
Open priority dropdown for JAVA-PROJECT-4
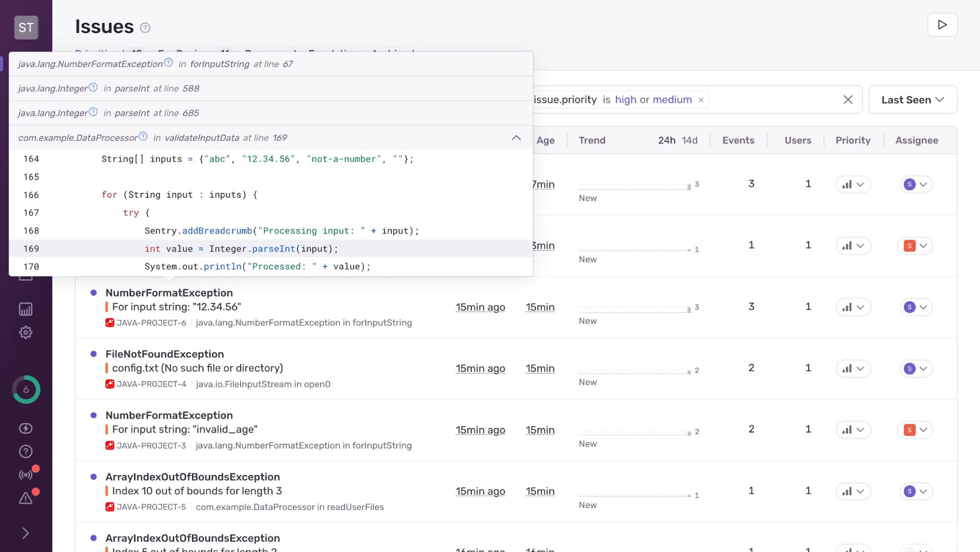click(x=853, y=369)
